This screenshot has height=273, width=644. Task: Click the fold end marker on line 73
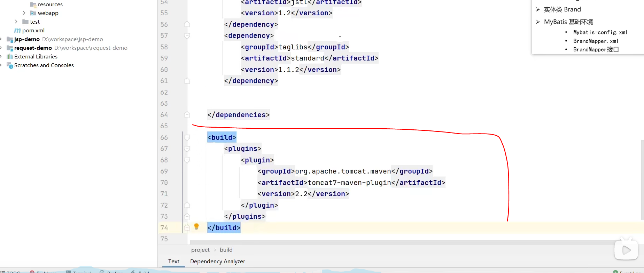coord(187,217)
